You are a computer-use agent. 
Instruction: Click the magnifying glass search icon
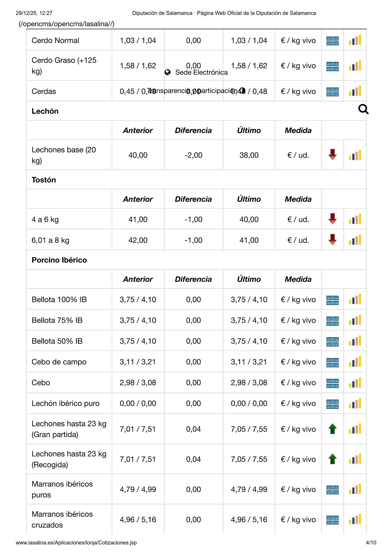pyautogui.click(x=363, y=109)
